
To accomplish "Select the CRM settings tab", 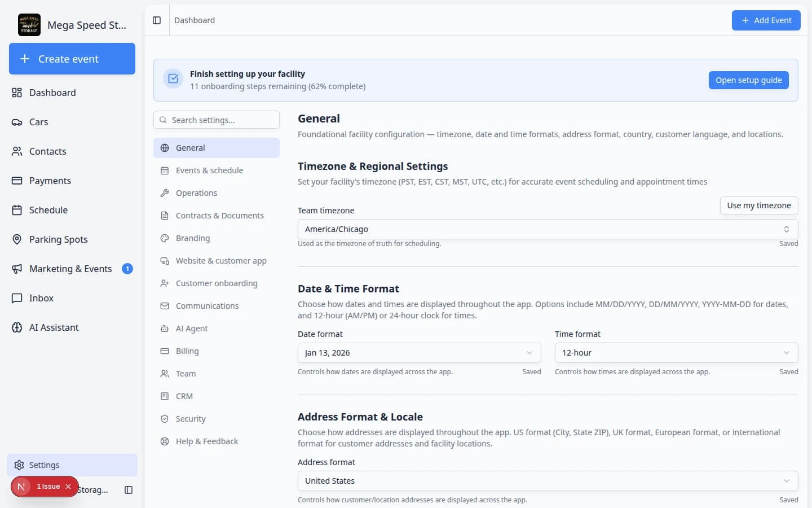I will pos(217,396).
